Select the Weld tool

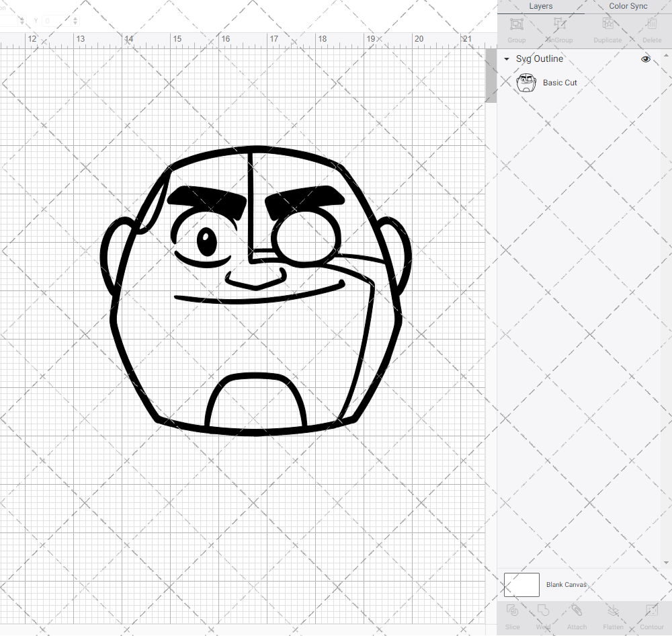click(x=543, y=615)
